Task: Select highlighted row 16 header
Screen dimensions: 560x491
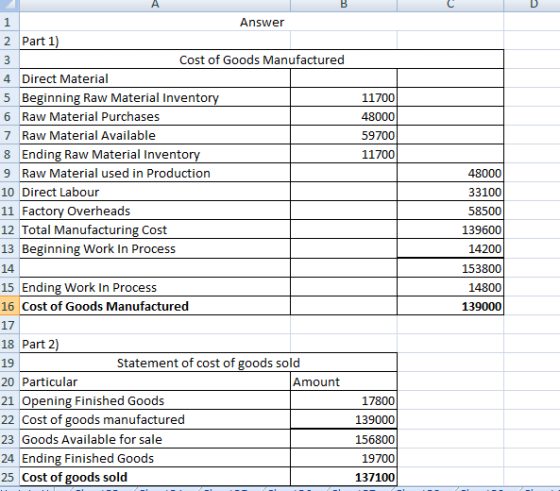Action: (x=10, y=306)
